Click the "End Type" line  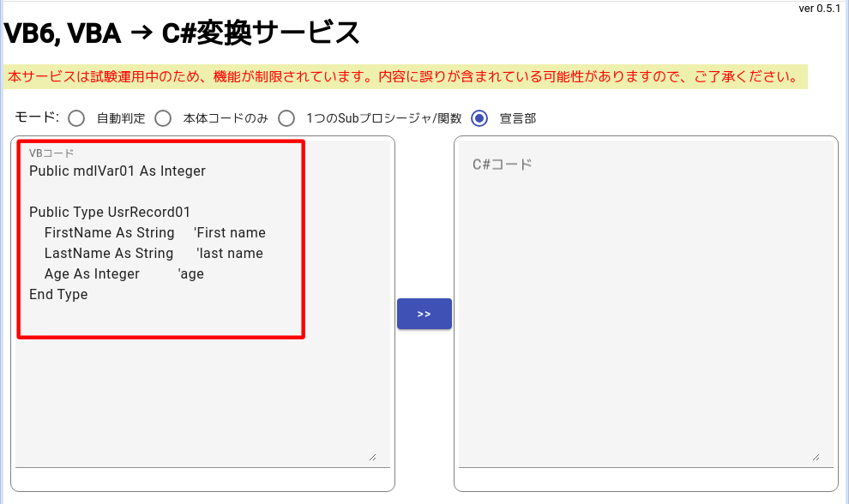click(x=58, y=295)
